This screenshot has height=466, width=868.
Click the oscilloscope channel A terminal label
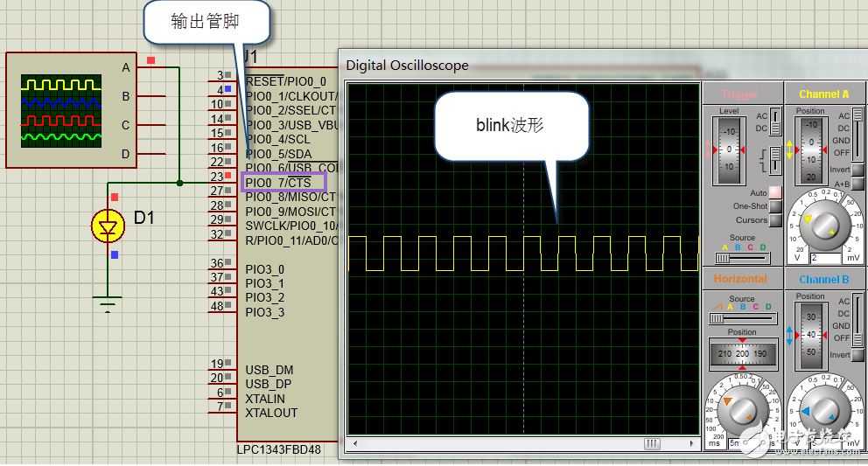click(126, 67)
